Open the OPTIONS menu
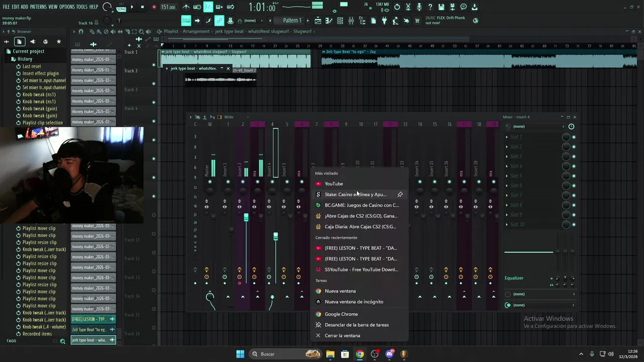This screenshot has height=362, width=644. (67, 7)
